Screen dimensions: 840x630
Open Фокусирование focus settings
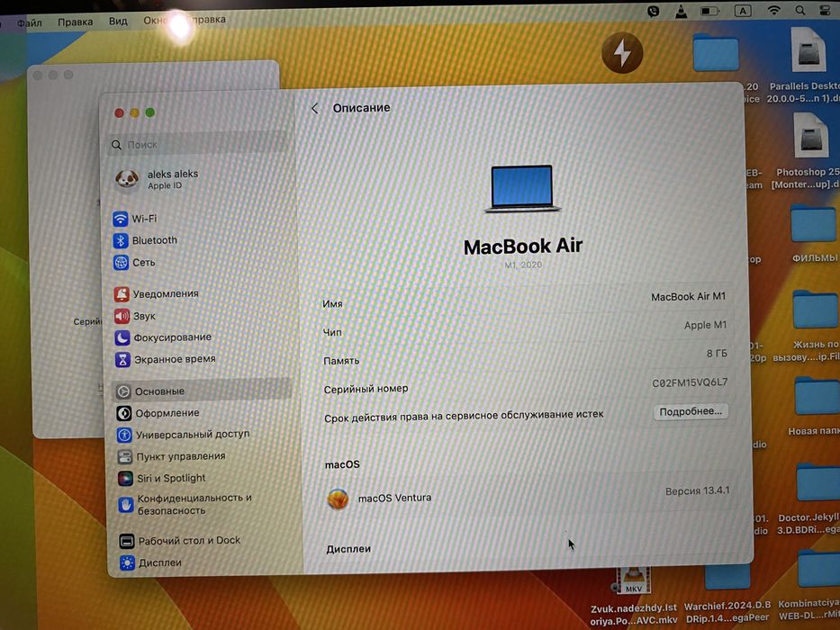point(163,337)
